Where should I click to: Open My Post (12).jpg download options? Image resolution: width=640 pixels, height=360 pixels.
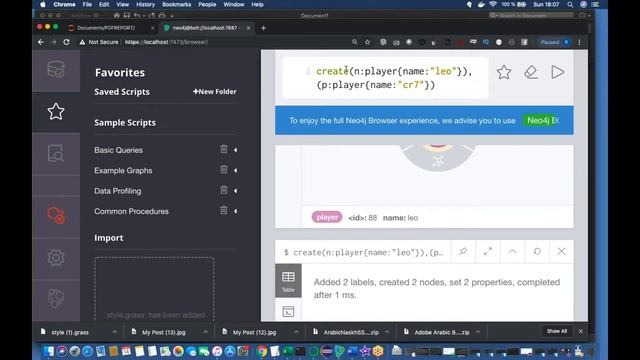[x=296, y=332]
